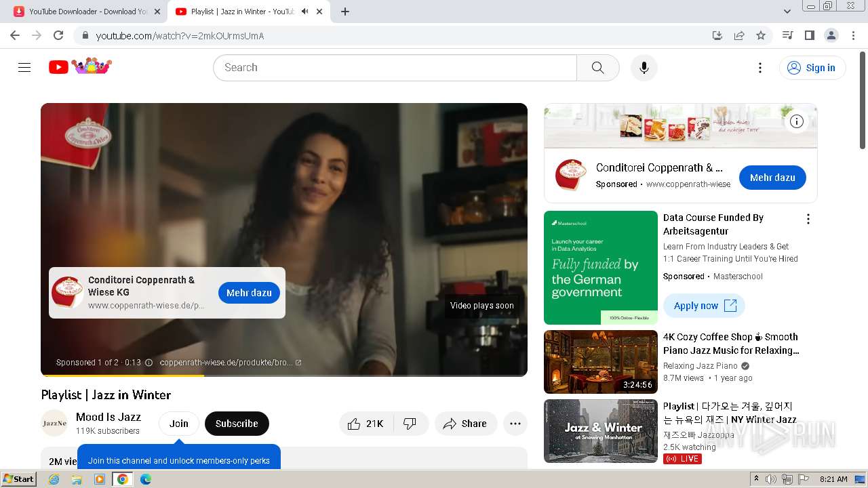Image resolution: width=868 pixels, height=488 pixels.
Task: Dislike the video with thumbs down
Action: point(410,424)
